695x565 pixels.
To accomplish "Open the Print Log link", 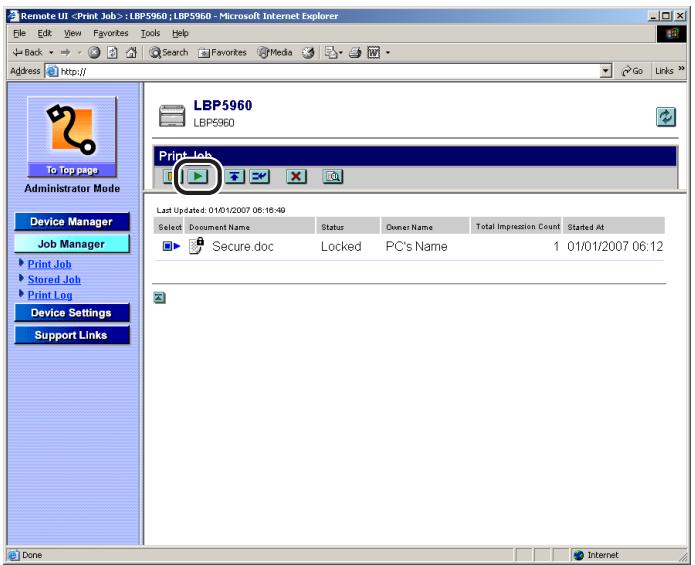I will [50, 295].
